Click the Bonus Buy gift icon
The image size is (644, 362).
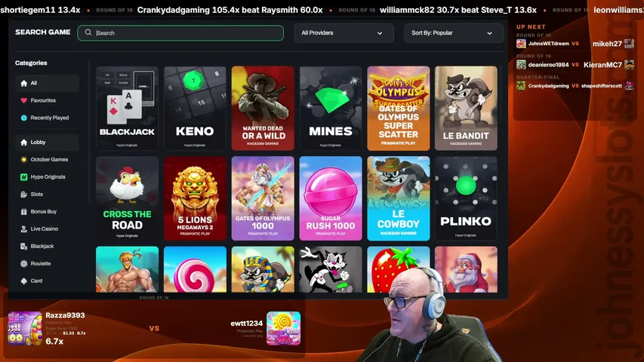[24, 212]
